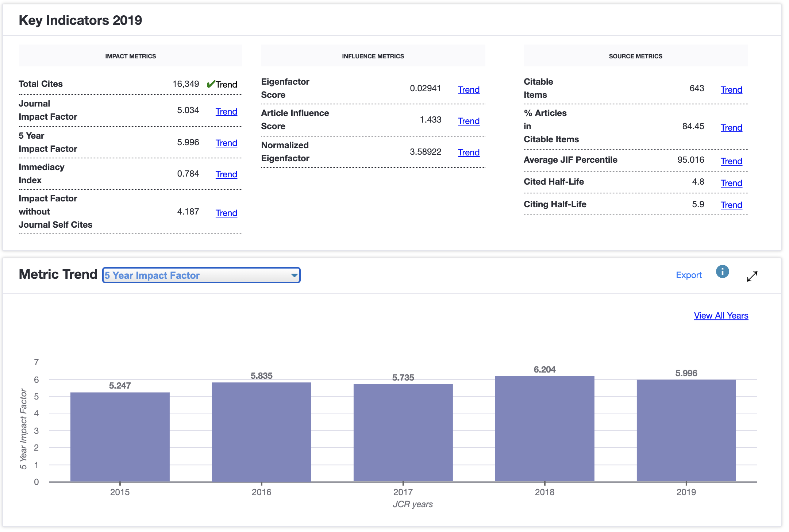Select View All Years link in chart
This screenshot has width=789, height=532.
click(x=721, y=315)
